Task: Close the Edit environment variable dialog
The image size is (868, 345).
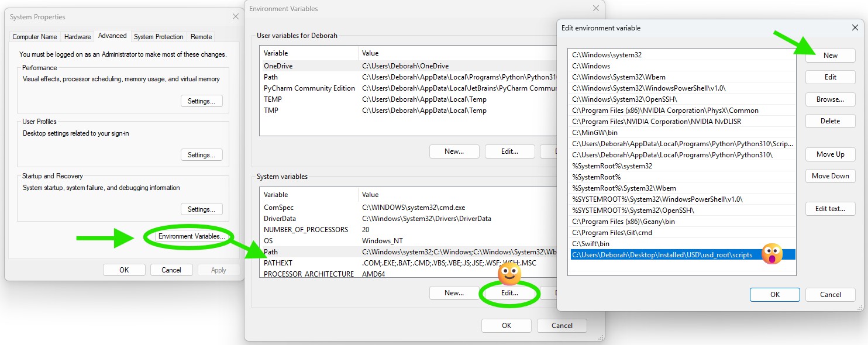Action: click(855, 27)
